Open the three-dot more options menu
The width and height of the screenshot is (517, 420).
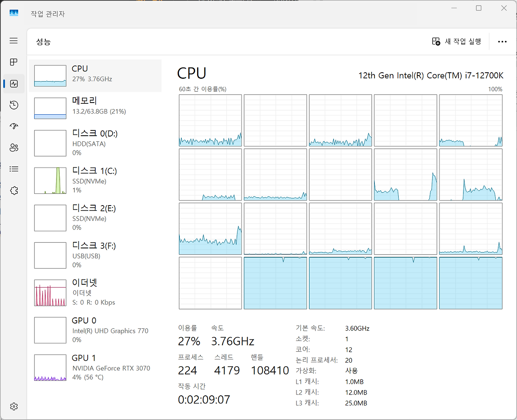[x=502, y=42]
